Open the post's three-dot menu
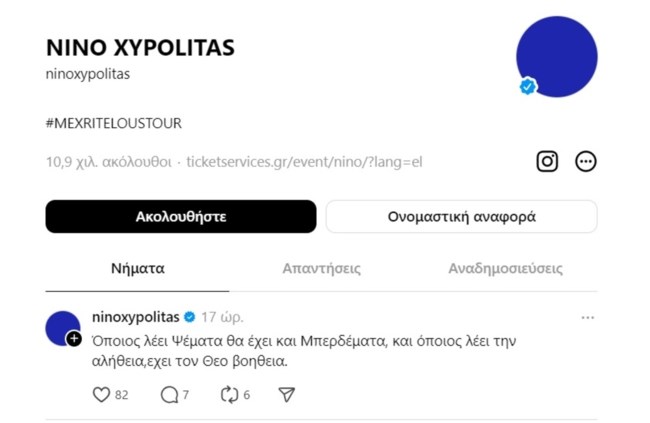Image resolution: width=650 pixels, height=423 pixels. coord(588,317)
